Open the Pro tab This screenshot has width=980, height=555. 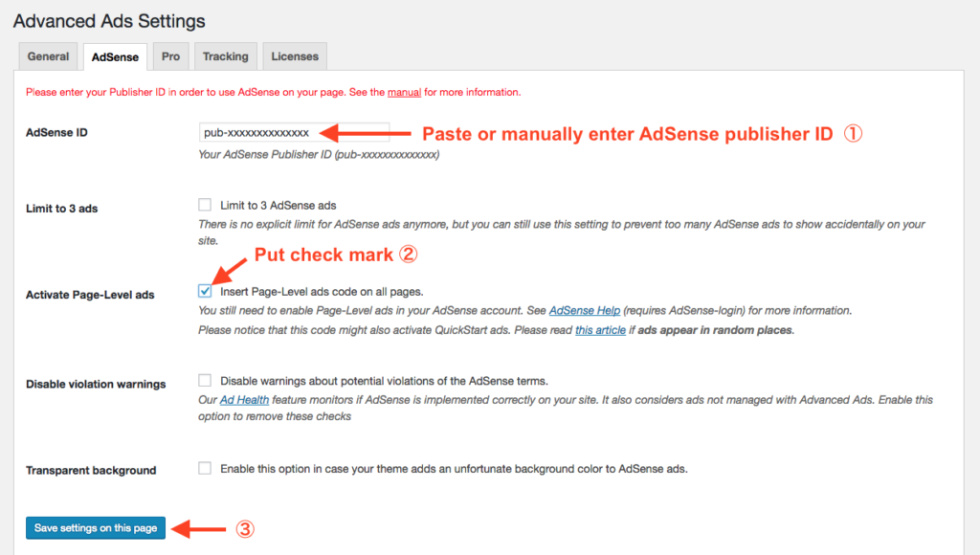[x=170, y=55]
